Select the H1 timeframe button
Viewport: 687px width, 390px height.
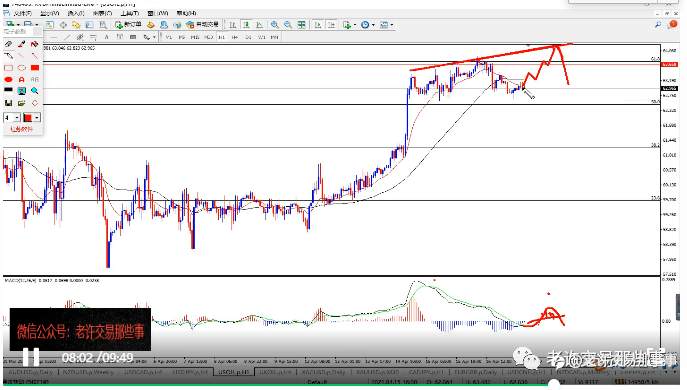click(222, 37)
